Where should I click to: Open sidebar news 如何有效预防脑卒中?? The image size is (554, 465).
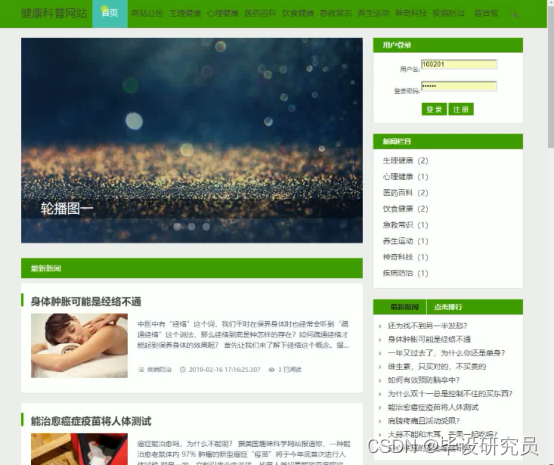coord(424,380)
